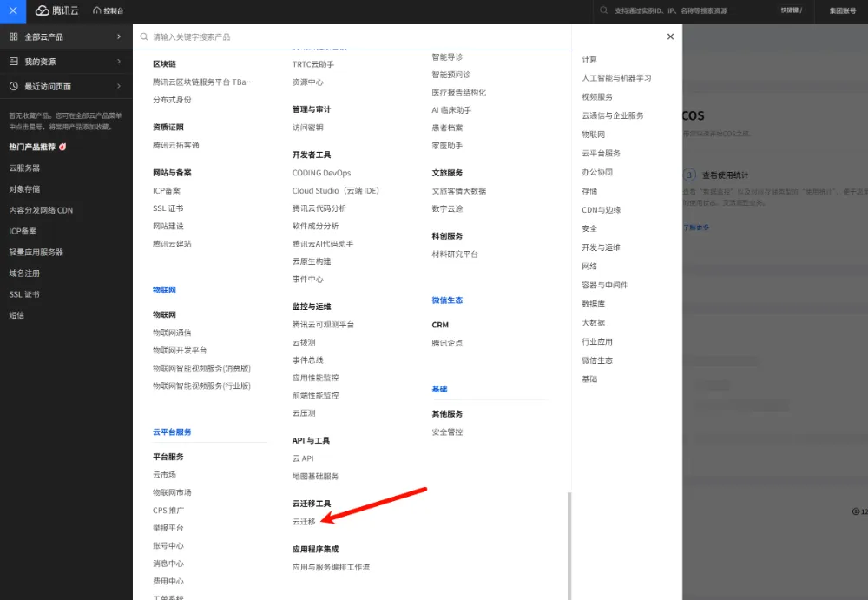
Task: Open 了解更多 link on COS page
Action: (696, 227)
